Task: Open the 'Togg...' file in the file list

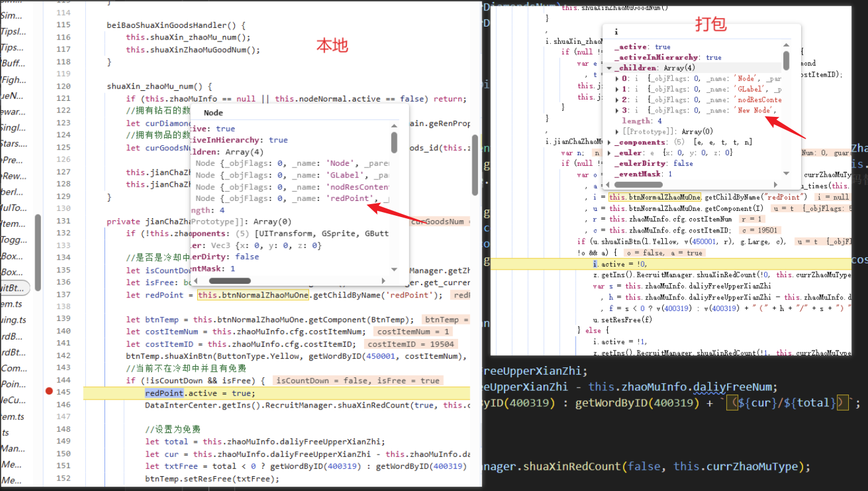Action: pos(12,240)
